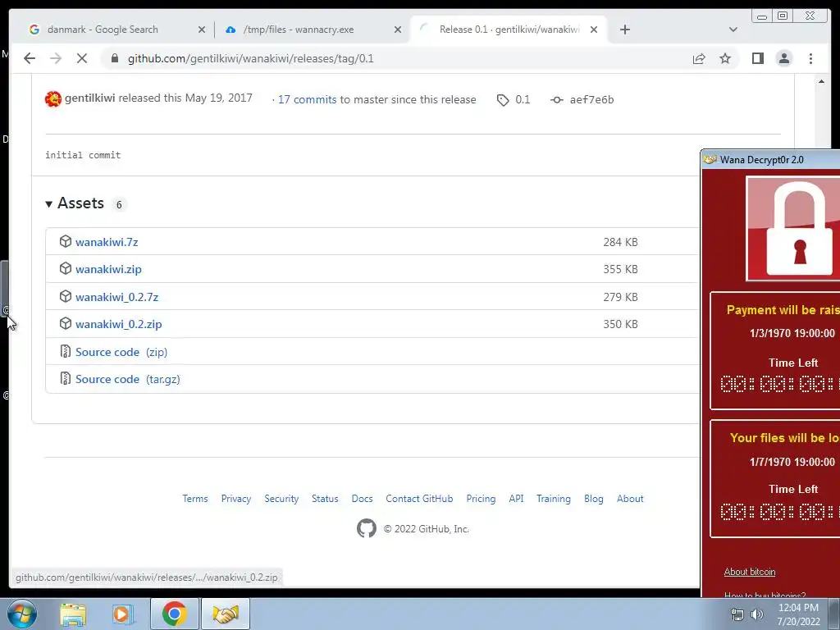Open the Privacy footer link
The height and width of the screenshot is (630, 840).
[235, 498]
